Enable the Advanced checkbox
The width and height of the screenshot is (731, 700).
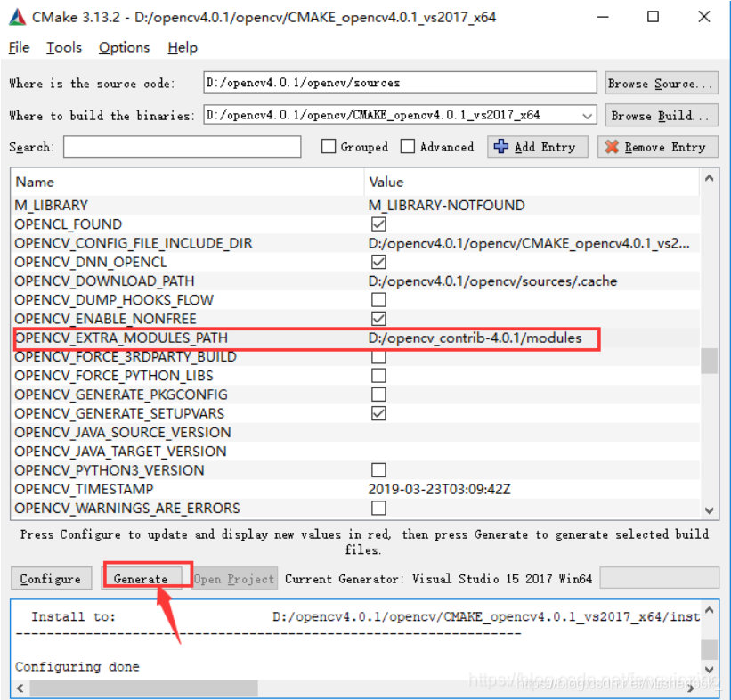pyautogui.click(x=408, y=146)
